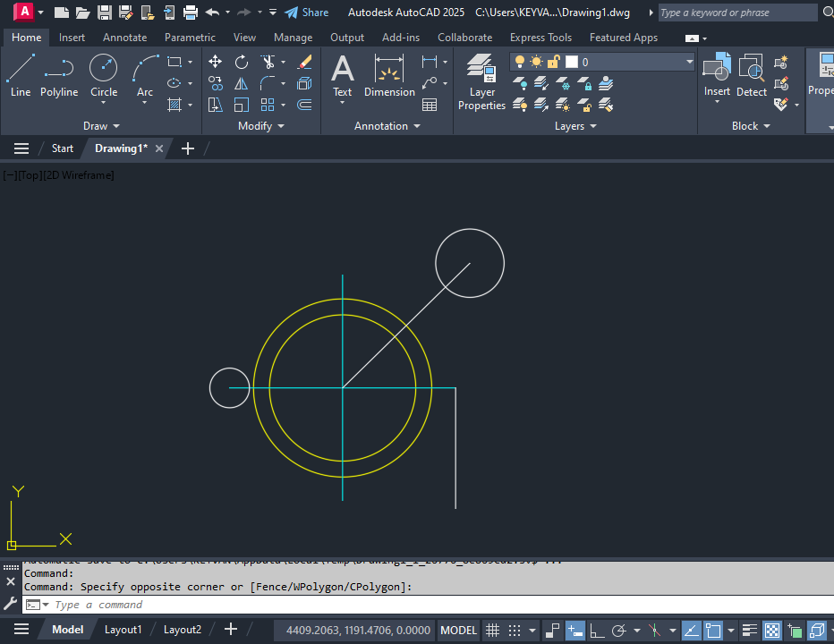Click the Share button

[x=307, y=13]
